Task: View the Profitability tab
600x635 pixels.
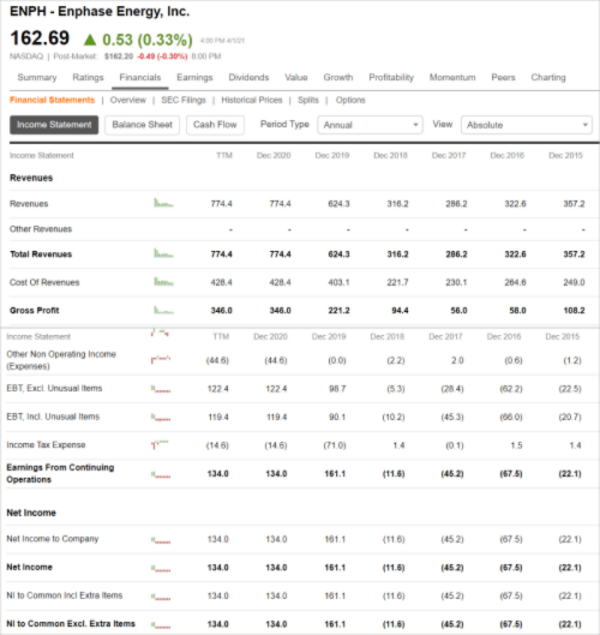Action: tap(391, 77)
